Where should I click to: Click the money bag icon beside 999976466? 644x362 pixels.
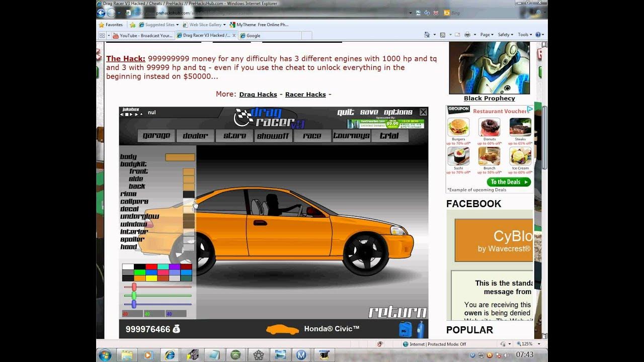pyautogui.click(x=176, y=329)
